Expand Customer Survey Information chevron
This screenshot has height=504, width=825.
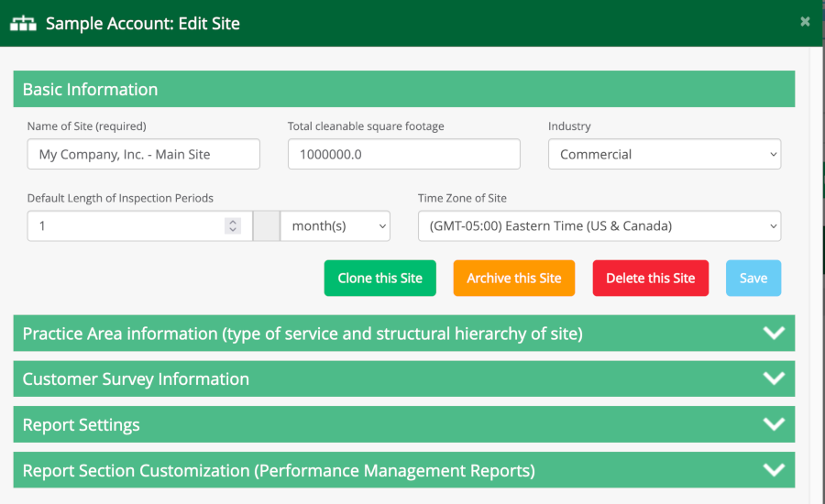point(774,378)
